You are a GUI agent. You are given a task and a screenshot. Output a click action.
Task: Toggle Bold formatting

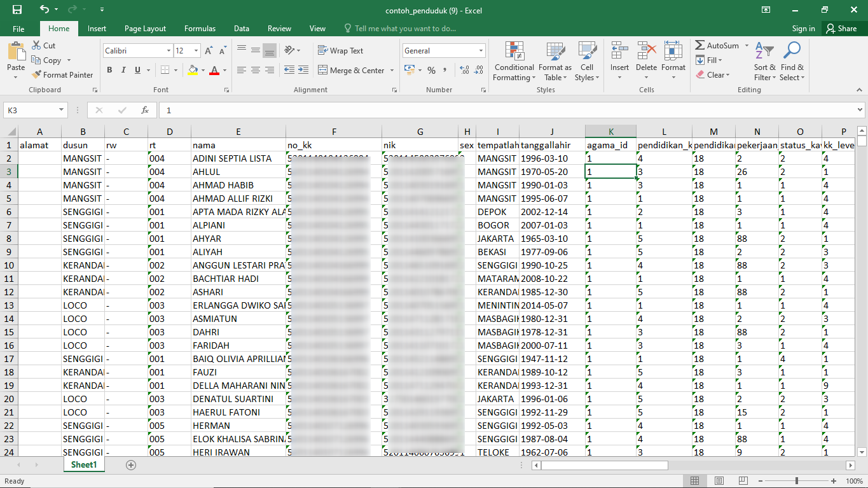(x=109, y=71)
